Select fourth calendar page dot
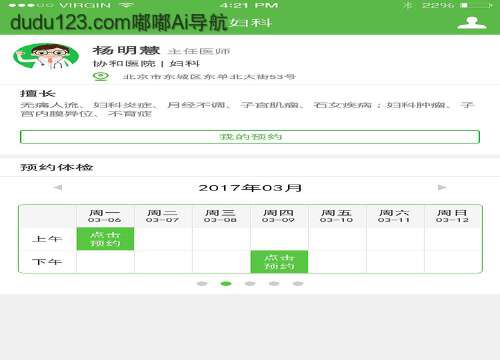This screenshot has width=500, height=360. click(x=274, y=284)
